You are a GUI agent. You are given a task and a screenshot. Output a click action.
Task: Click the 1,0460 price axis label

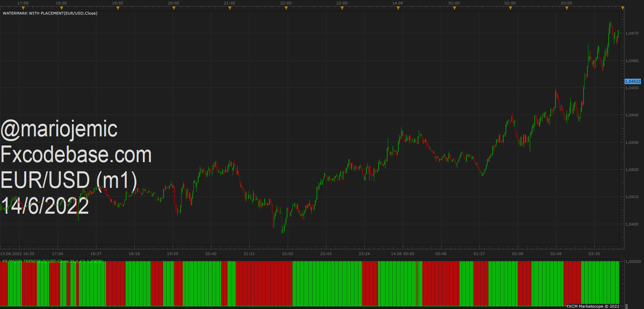(x=632, y=61)
